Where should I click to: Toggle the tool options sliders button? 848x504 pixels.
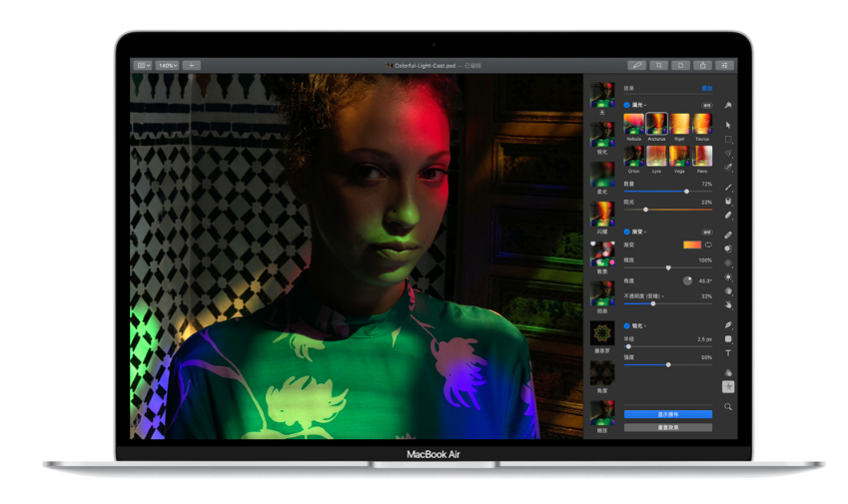pyautogui.click(x=724, y=65)
